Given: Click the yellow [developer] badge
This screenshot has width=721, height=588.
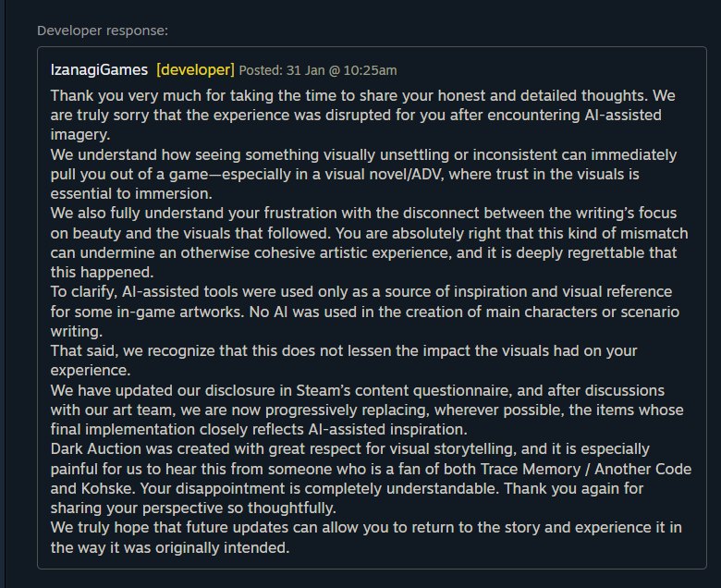Looking at the screenshot, I should [x=195, y=69].
